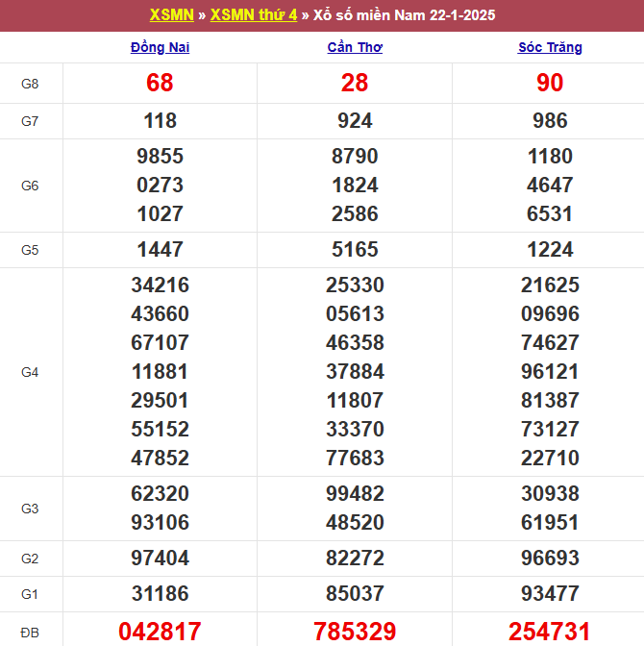Select Cần Thơ special prize number 785329
The width and height of the screenshot is (644, 646).
click(x=355, y=631)
